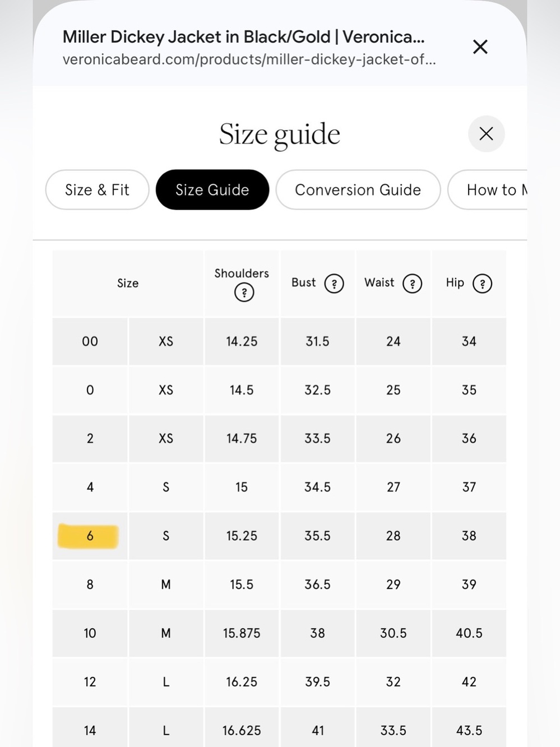
Task: Tap the veronicabeard.com URL text
Action: pyautogui.click(x=249, y=59)
